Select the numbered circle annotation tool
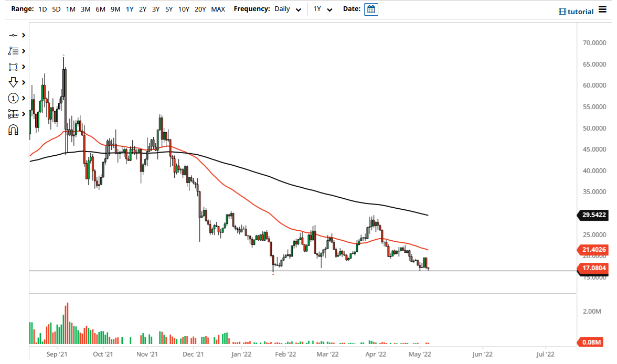The image size is (617, 364). coord(14,98)
